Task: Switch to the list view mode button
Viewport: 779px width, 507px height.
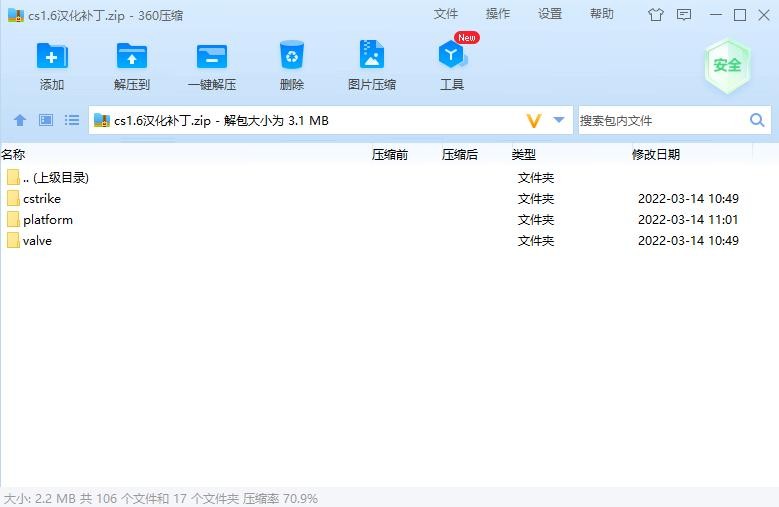Action: coord(72,120)
